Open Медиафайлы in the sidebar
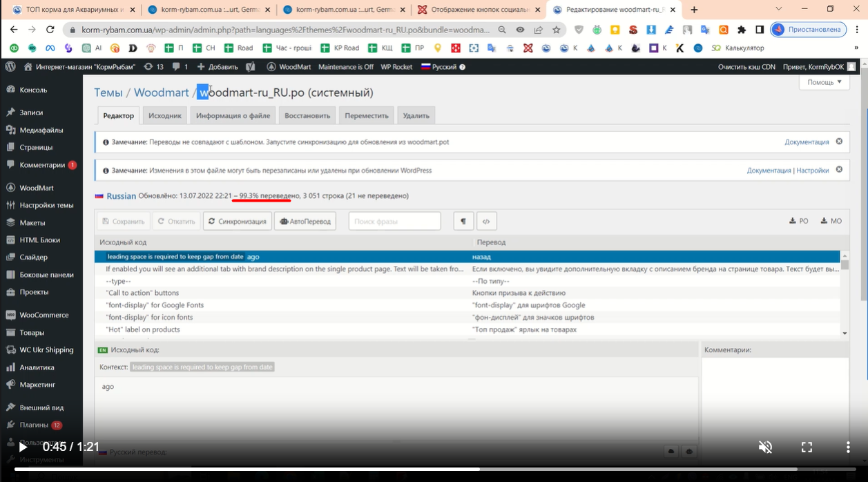The image size is (868, 482). coord(41,130)
